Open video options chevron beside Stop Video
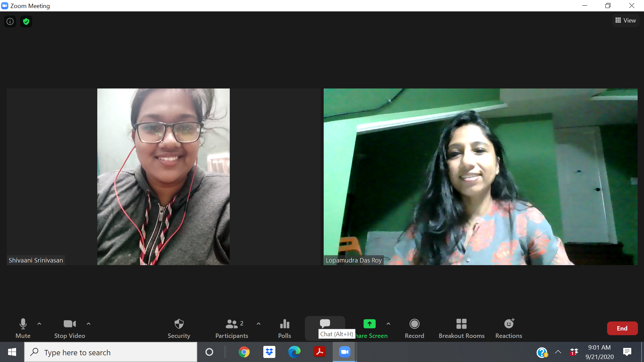The height and width of the screenshot is (362, 644). click(x=89, y=323)
